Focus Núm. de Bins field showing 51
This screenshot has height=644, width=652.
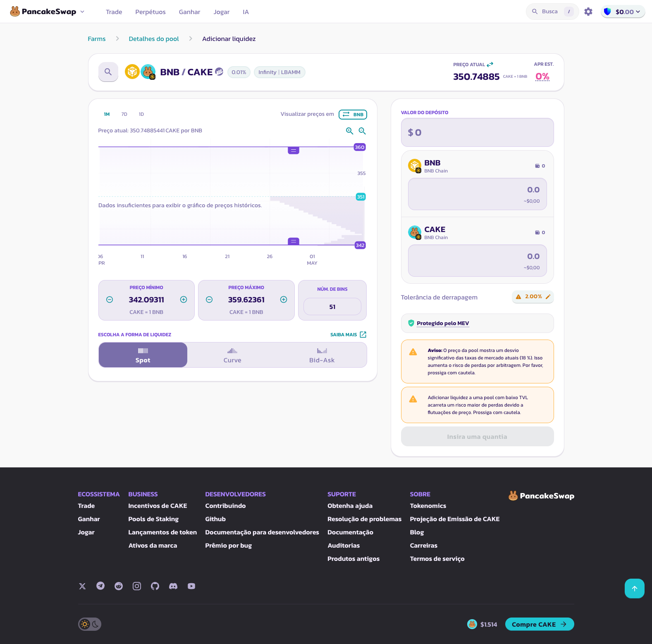[332, 307]
